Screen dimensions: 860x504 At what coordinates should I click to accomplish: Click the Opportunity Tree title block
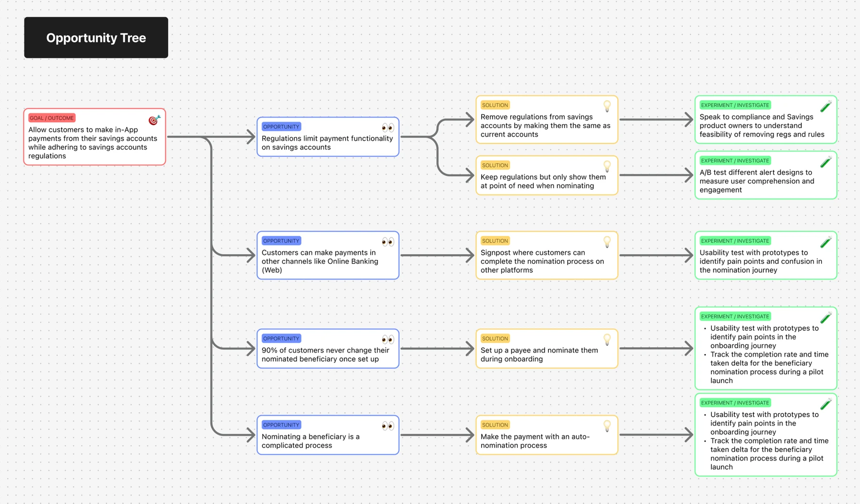point(96,38)
